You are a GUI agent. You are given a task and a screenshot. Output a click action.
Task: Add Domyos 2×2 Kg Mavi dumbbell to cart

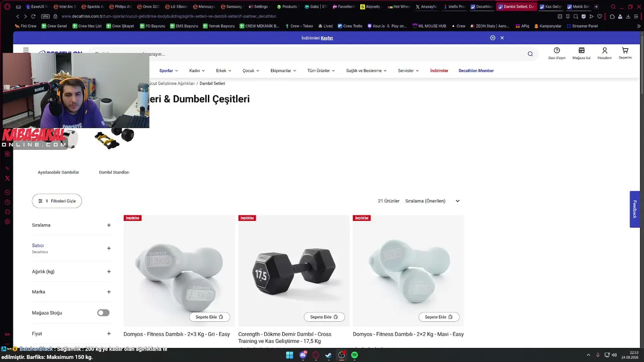(x=439, y=317)
